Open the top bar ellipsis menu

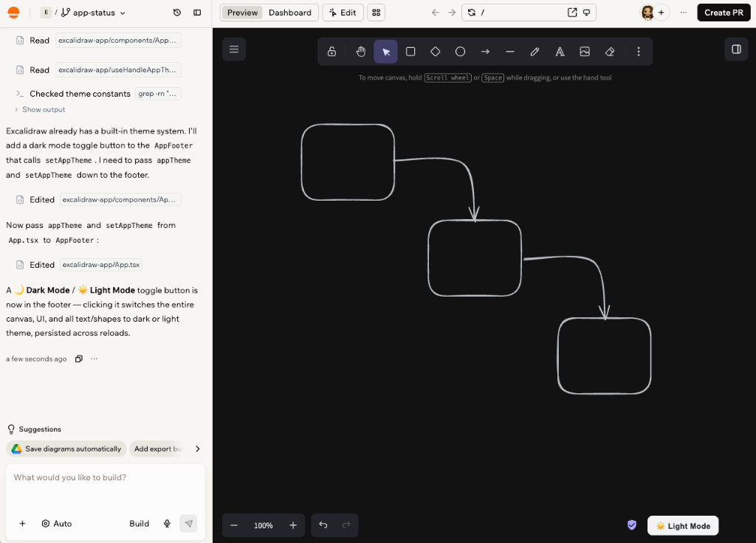click(x=683, y=13)
